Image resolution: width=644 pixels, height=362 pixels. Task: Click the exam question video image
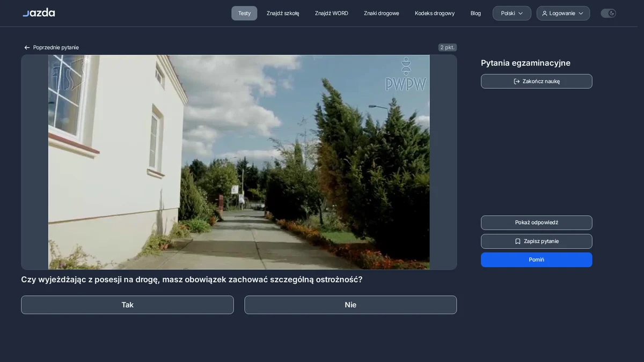(239, 162)
